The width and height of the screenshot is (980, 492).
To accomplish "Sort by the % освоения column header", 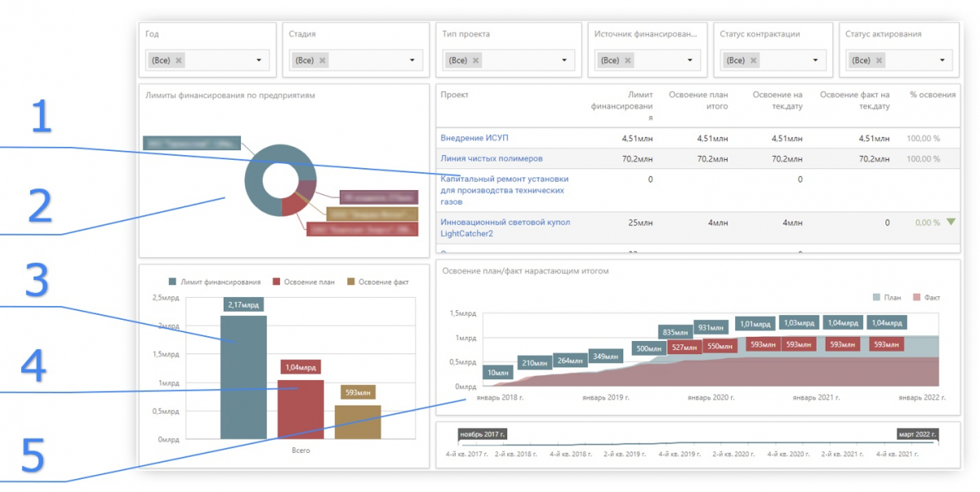I will click(932, 95).
